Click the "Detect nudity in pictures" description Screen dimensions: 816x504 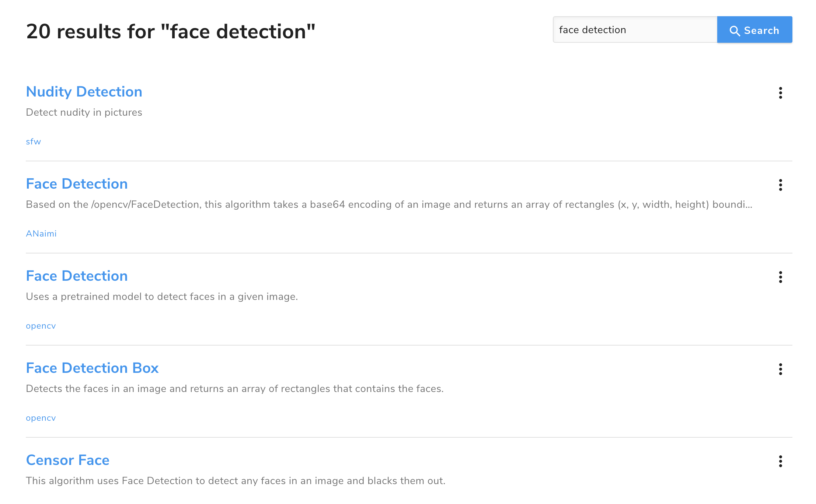(84, 112)
